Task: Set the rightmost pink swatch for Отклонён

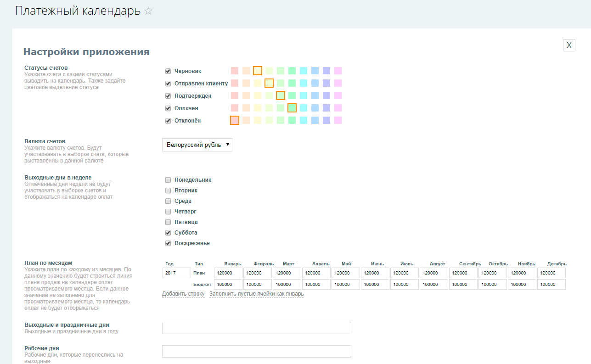Action: [x=338, y=120]
